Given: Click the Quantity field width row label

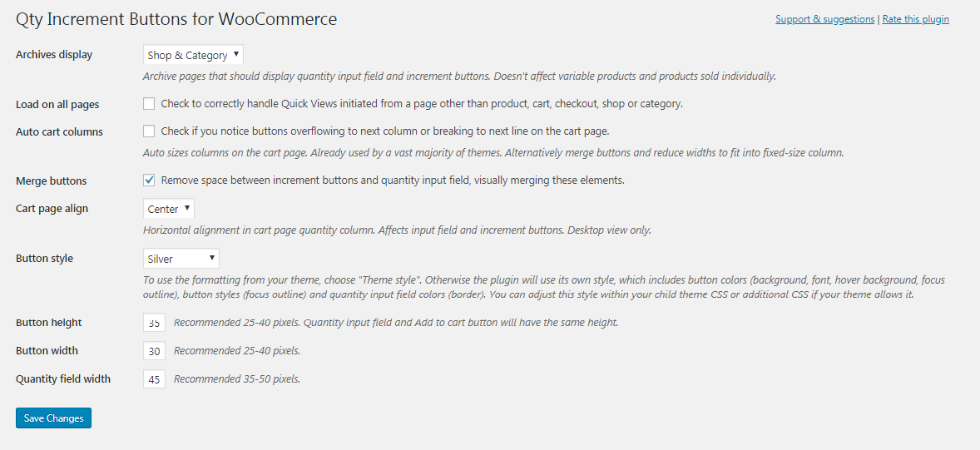Looking at the screenshot, I should [63, 379].
